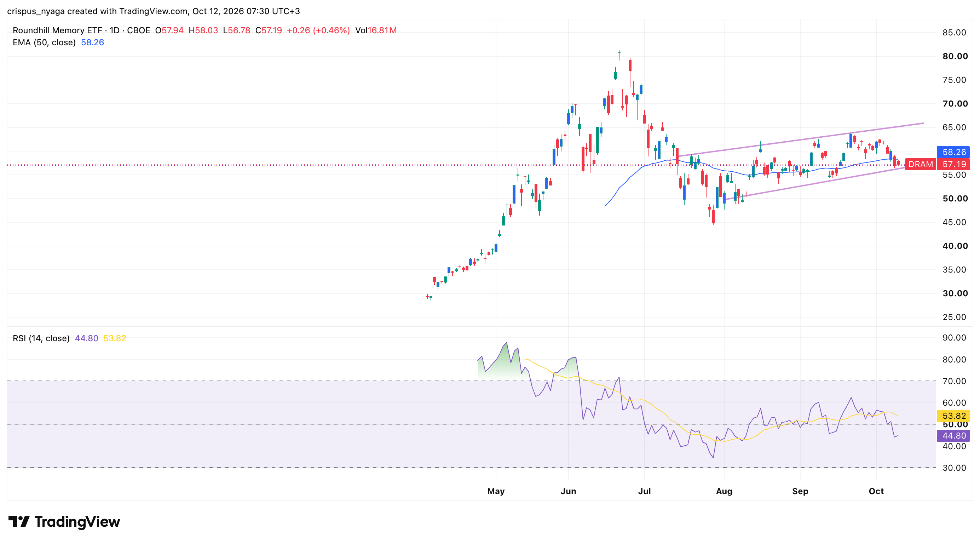Click the 80.00 price axis label
This screenshot has height=543, width=980.
tap(955, 56)
